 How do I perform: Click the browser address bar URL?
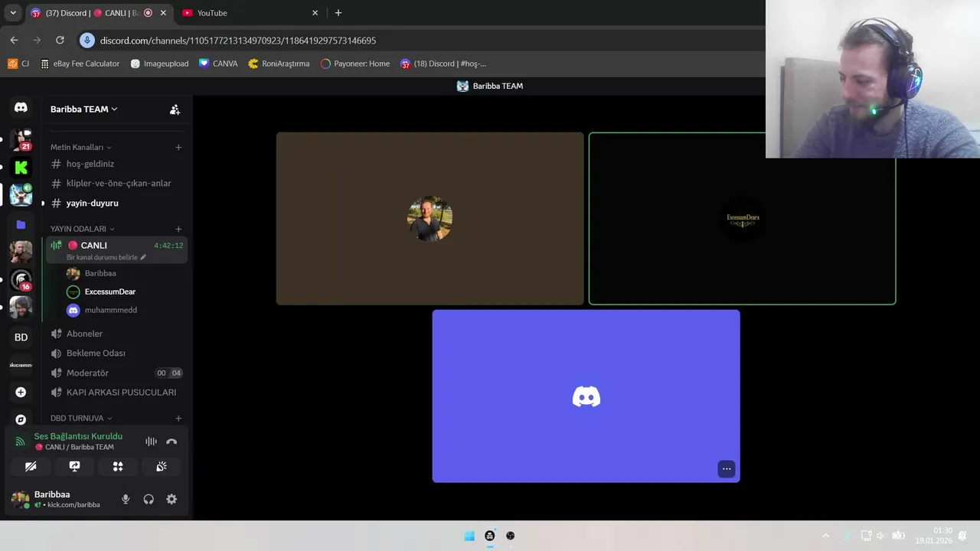[238, 41]
